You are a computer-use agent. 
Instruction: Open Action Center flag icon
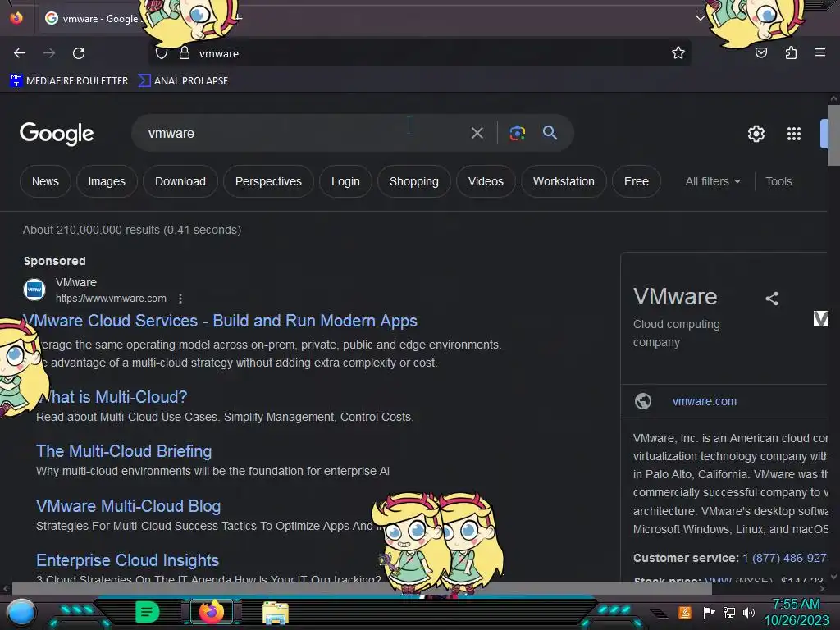[x=709, y=612]
